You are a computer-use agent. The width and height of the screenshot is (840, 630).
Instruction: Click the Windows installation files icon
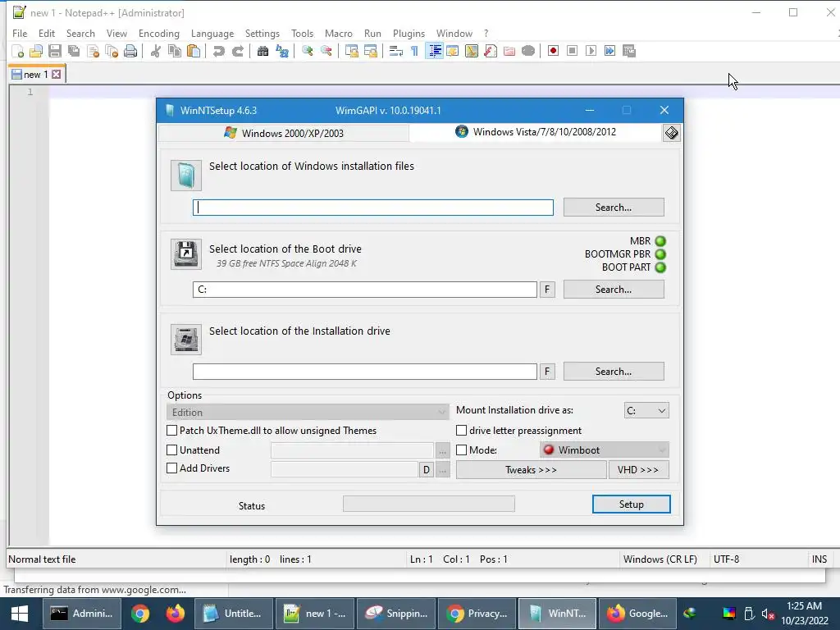[186, 176]
